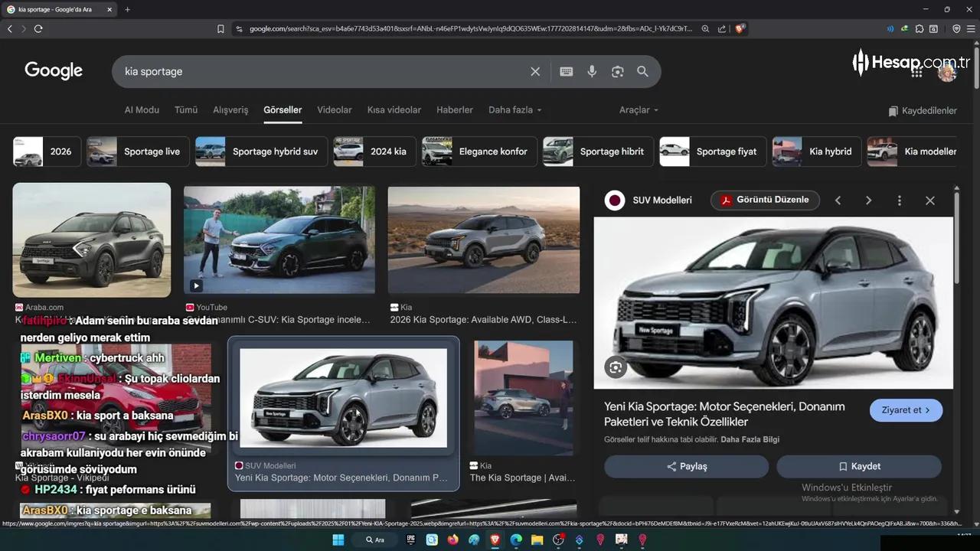This screenshot has width=980, height=551.
Task: Reload the page in browser toolbar
Action: click(38, 28)
